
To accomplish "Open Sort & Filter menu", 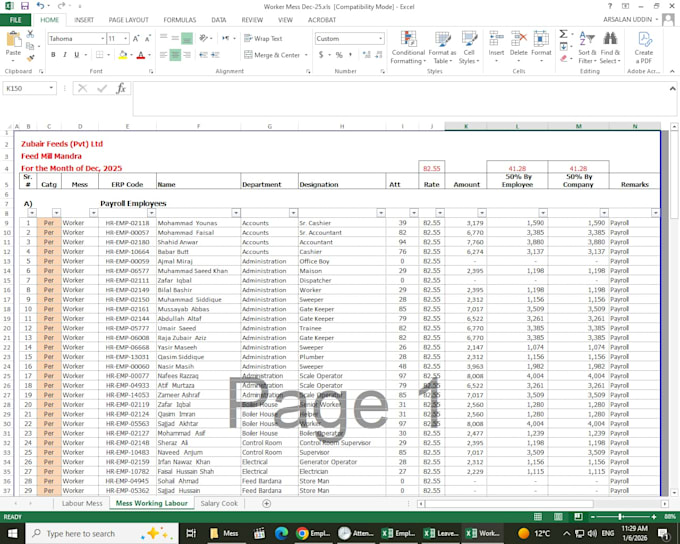I will tap(587, 47).
